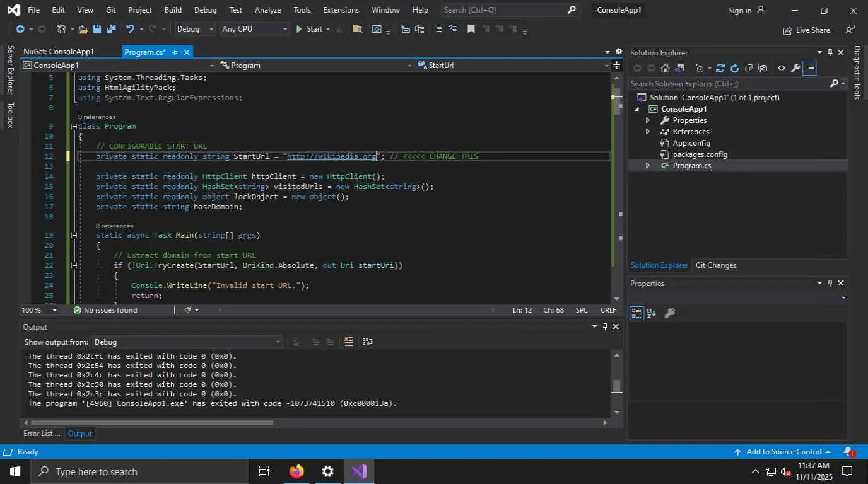Image resolution: width=868 pixels, height=484 pixels.
Task: Click the Output panel vertical scrollbar thumb
Action: click(x=616, y=386)
